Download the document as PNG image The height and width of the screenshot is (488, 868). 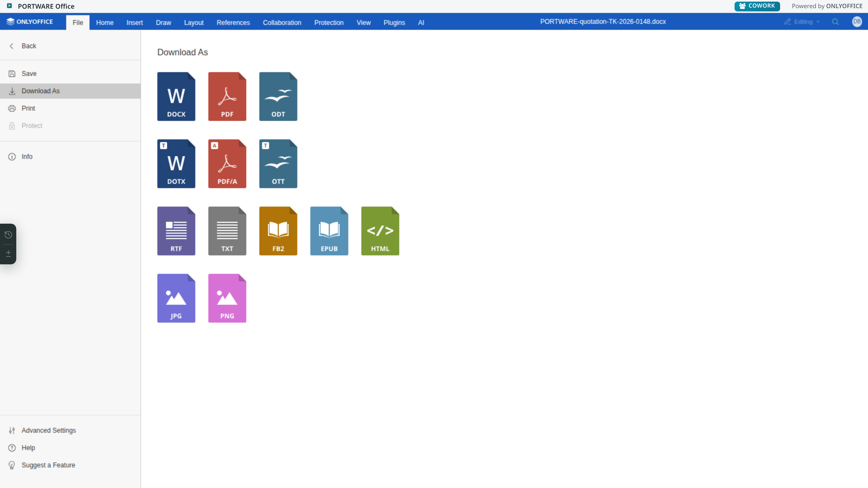click(227, 298)
